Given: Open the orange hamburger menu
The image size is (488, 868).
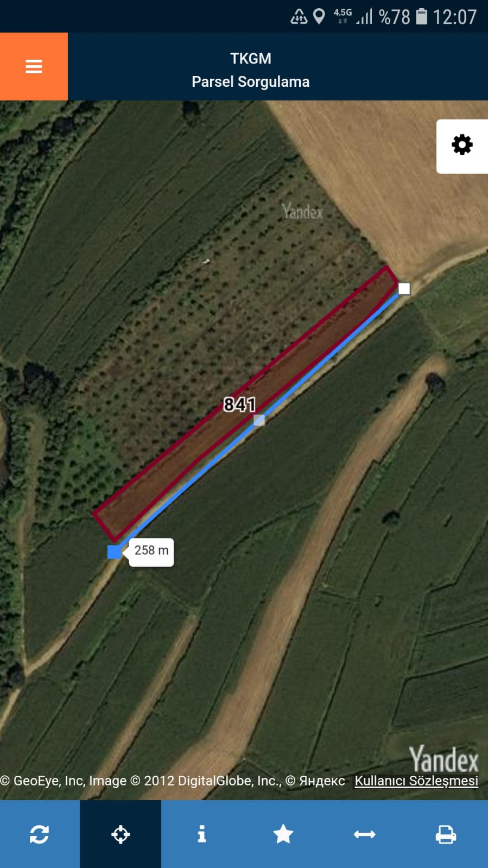Looking at the screenshot, I should click(34, 66).
